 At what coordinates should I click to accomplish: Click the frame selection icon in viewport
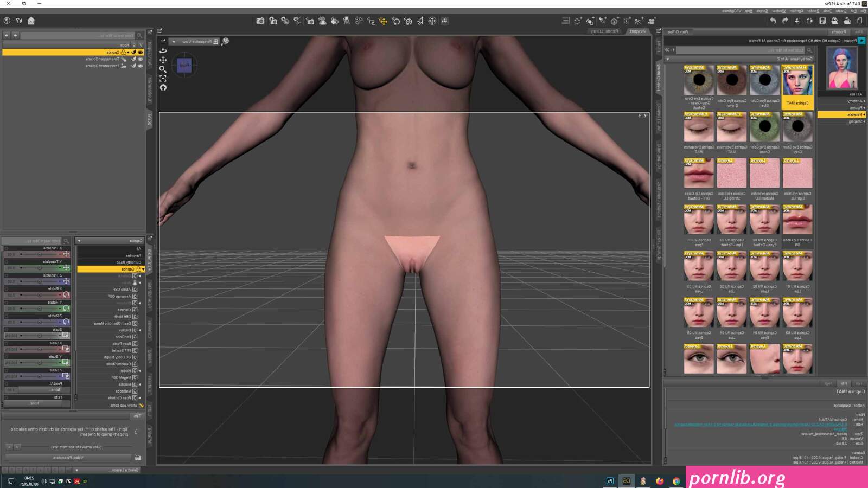(163, 78)
